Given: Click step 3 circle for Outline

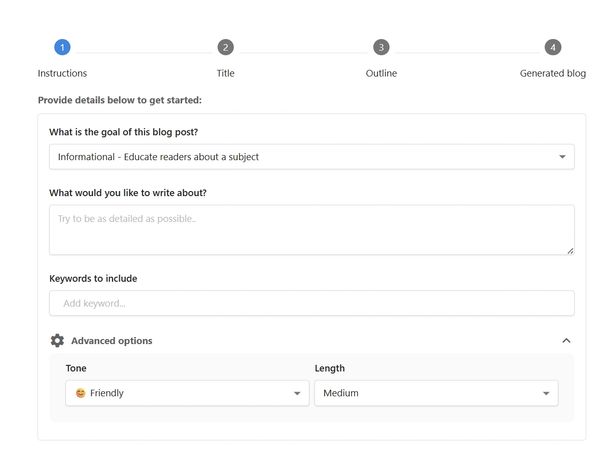Looking at the screenshot, I should (381, 47).
